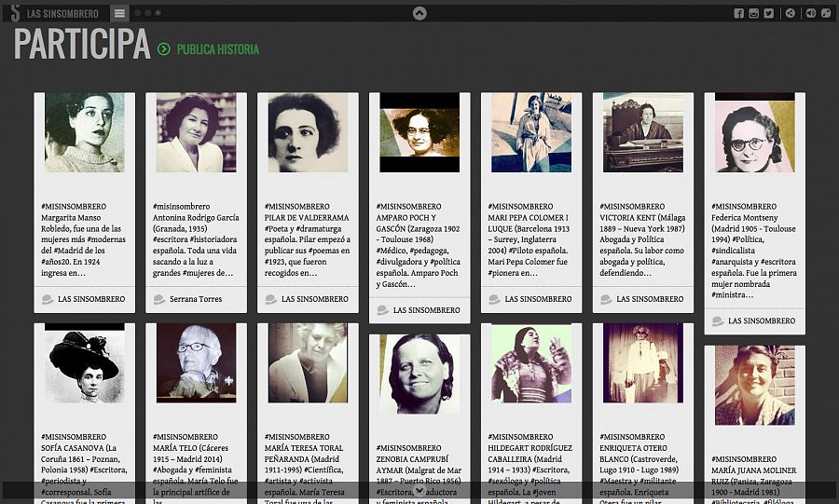Open the hamburger menu beside Las Sinsombrero

[x=119, y=13]
